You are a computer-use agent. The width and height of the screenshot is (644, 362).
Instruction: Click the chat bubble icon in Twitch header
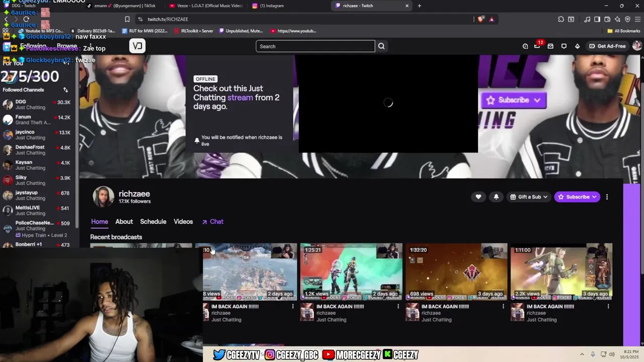click(x=564, y=46)
